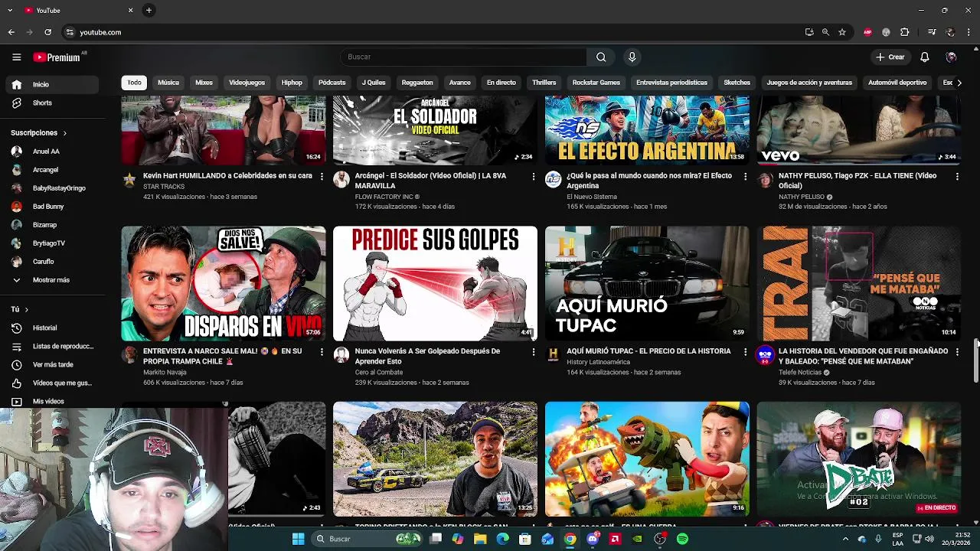Open Historial in the sidebar

pos(52,328)
